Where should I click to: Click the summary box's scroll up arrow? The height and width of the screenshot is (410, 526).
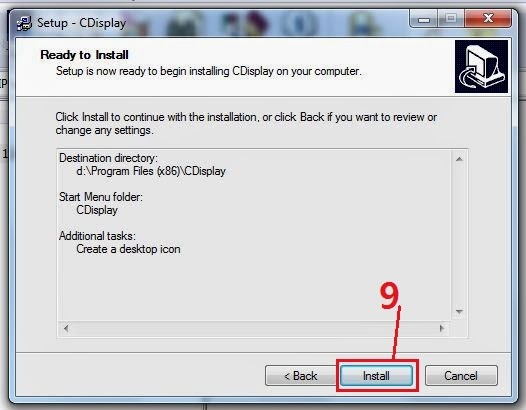459,159
